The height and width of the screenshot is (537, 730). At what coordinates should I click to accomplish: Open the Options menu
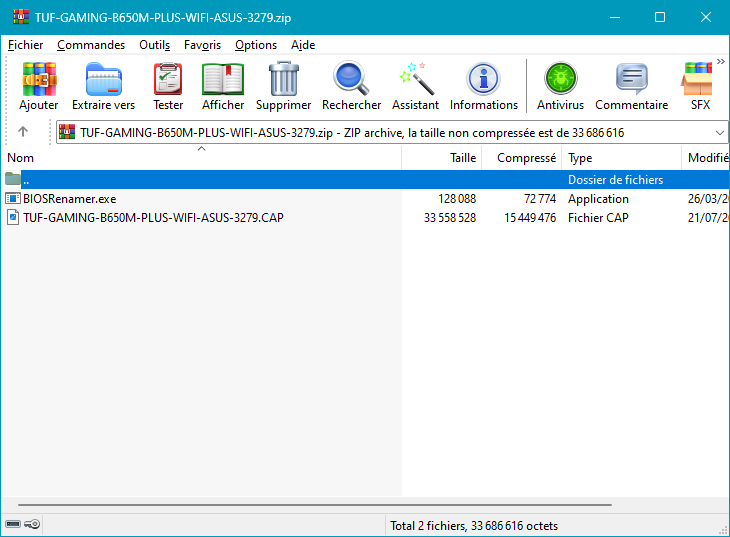(x=256, y=45)
